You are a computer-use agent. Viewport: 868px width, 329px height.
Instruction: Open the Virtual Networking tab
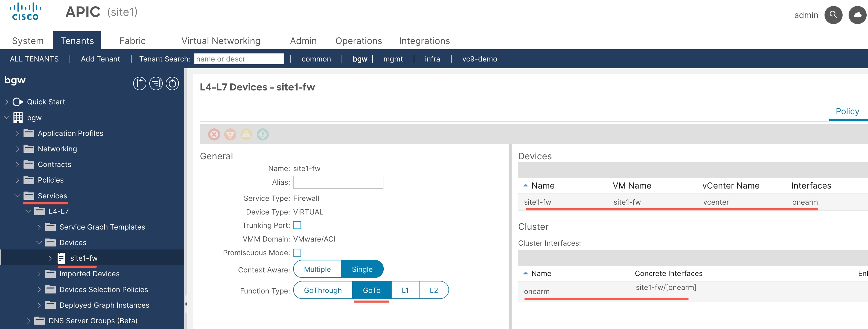point(221,41)
